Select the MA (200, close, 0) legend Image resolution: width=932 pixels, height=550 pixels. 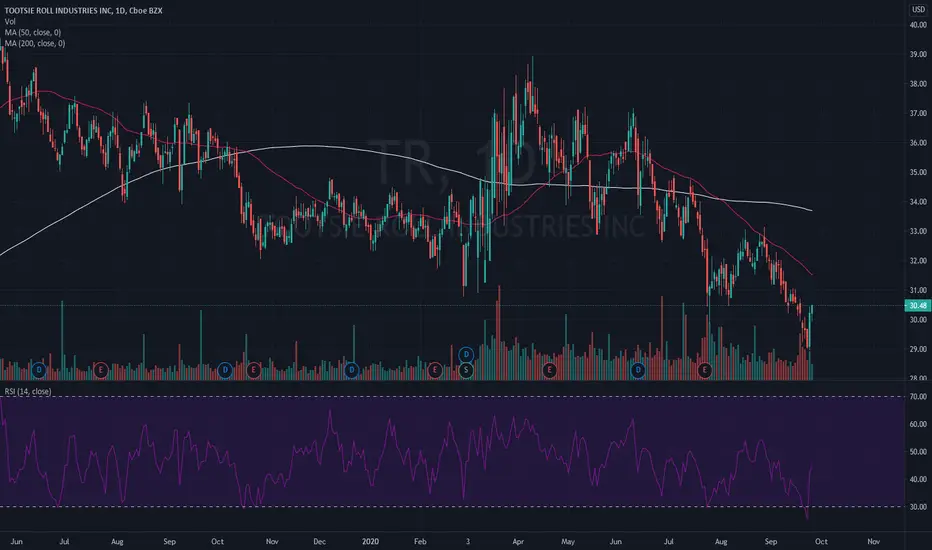tap(35, 43)
